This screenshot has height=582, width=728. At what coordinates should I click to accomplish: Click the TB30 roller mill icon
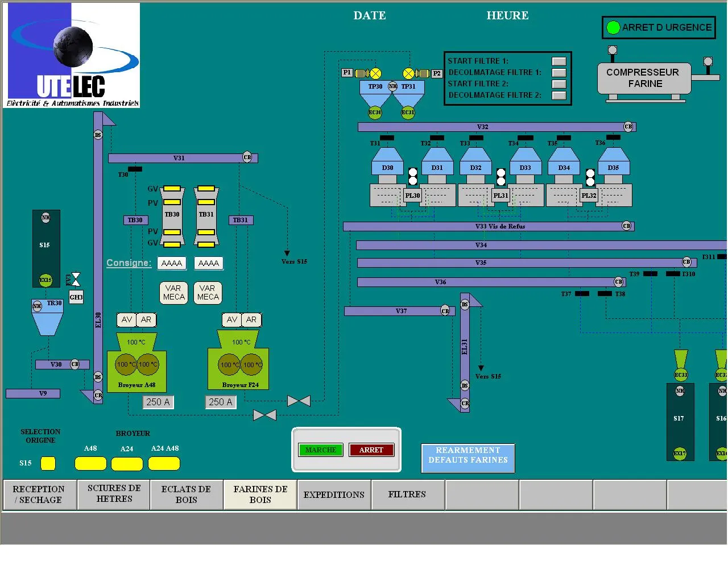tap(172, 216)
